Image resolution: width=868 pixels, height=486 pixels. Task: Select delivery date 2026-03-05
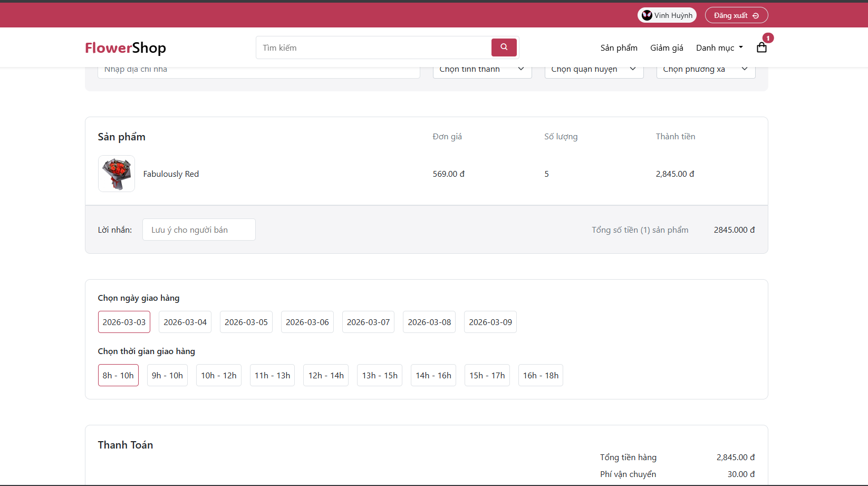[246, 322]
